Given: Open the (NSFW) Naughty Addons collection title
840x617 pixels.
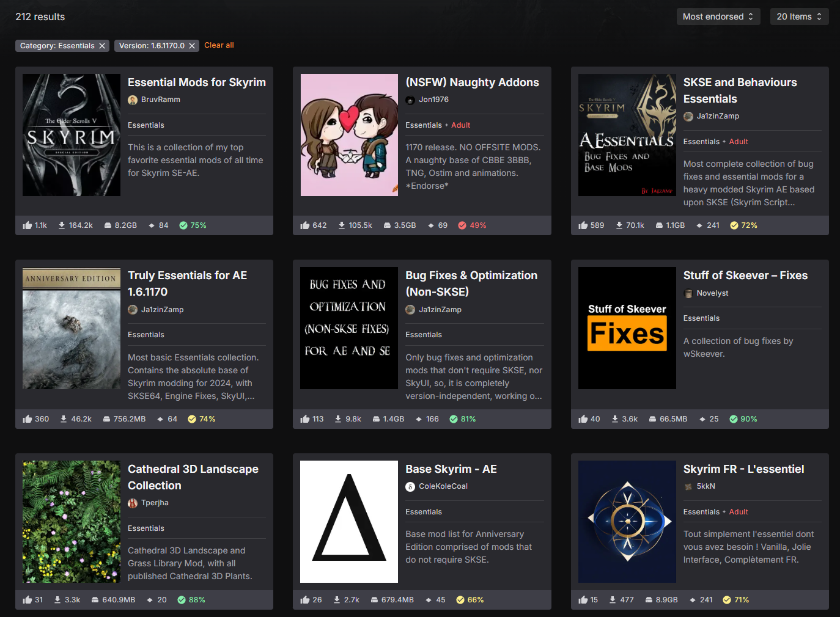Looking at the screenshot, I should 472,82.
